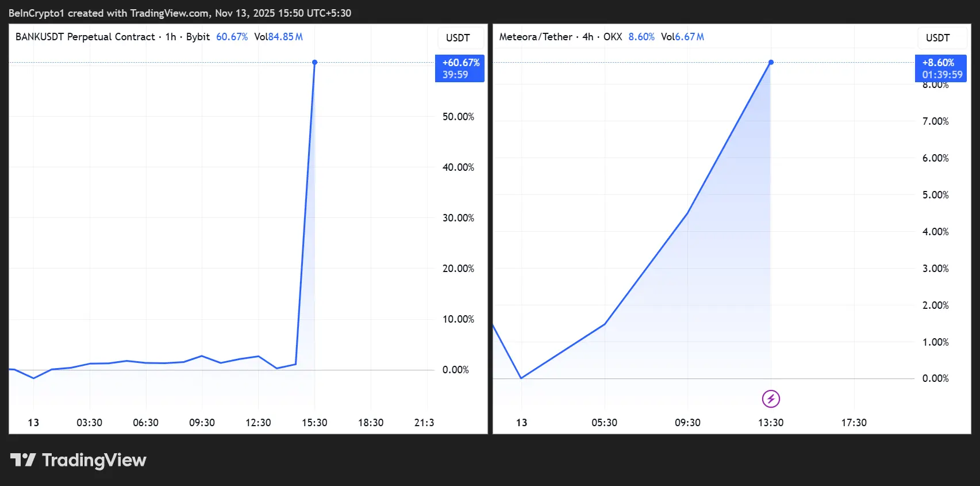The width and height of the screenshot is (980, 486).
Task: Click the Meteora/Tether symbol title
Action: (x=535, y=37)
